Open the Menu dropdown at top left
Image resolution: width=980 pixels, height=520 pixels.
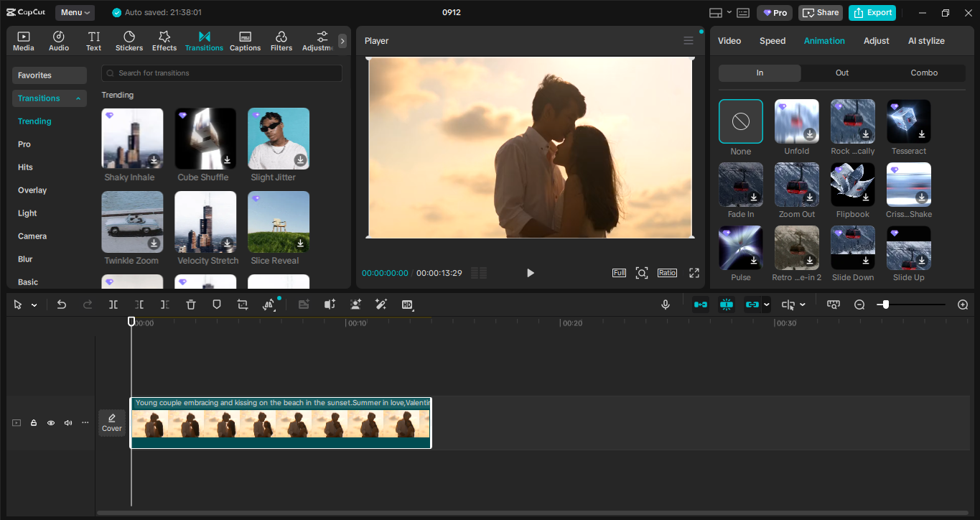74,12
